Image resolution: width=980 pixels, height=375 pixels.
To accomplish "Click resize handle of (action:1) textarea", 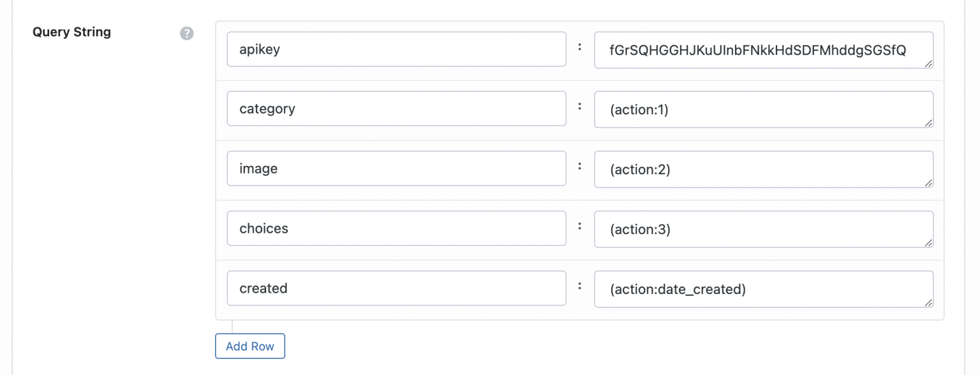I will pyautogui.click(x=928, y=123).
